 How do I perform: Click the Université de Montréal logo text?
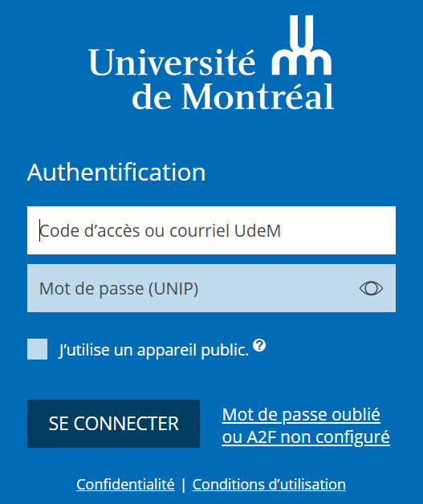[x=211, y=79]
